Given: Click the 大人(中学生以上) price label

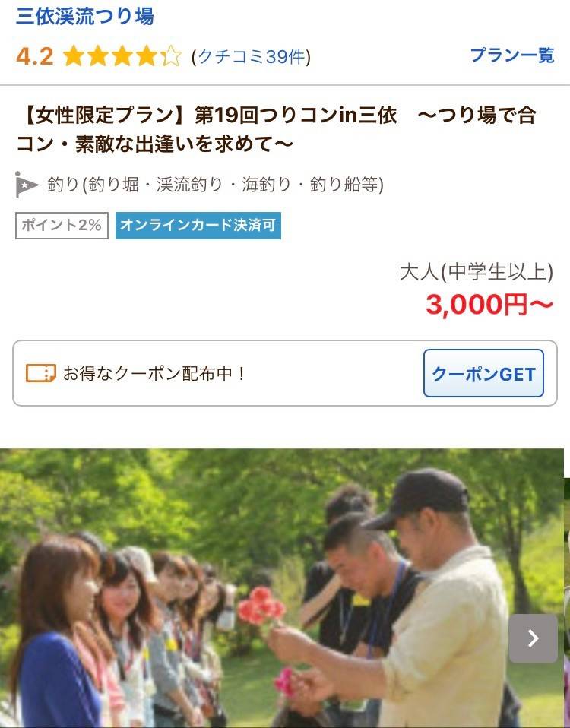Looking at the screenshot, I should [x=477, y=272].
